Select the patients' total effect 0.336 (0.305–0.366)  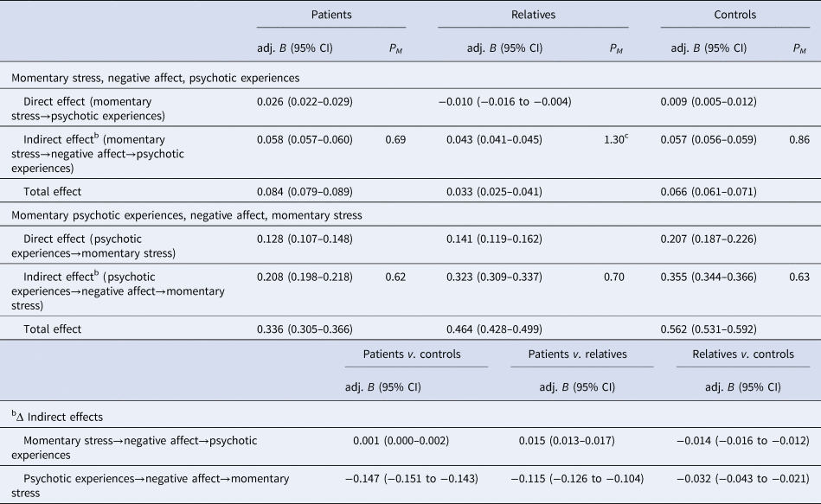(304, 329)
